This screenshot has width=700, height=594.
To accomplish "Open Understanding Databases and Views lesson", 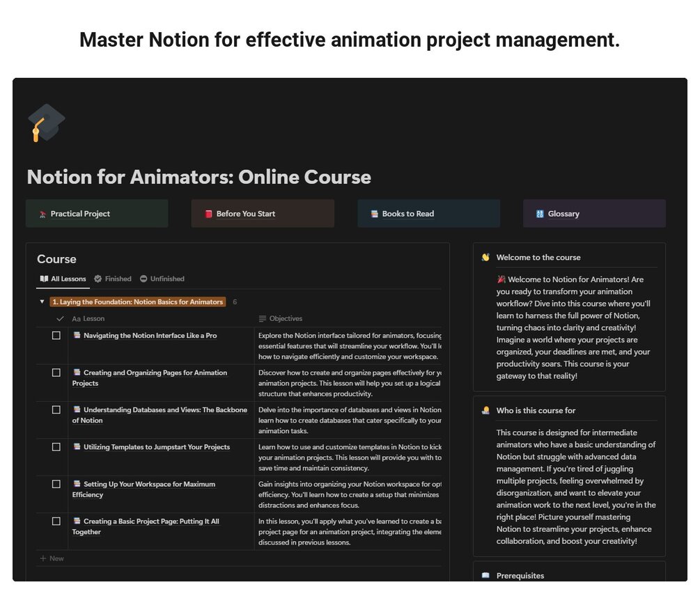I will (160, 415).
